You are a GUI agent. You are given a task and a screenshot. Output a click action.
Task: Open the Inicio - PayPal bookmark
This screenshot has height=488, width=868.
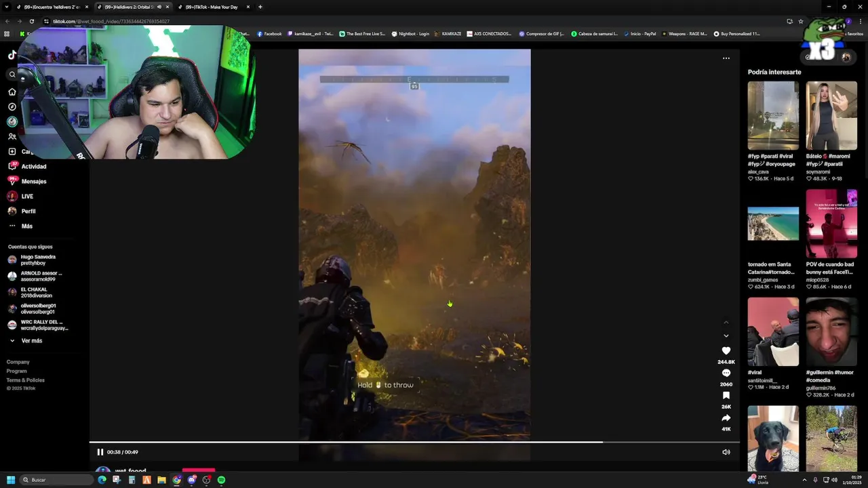(639, 34)
